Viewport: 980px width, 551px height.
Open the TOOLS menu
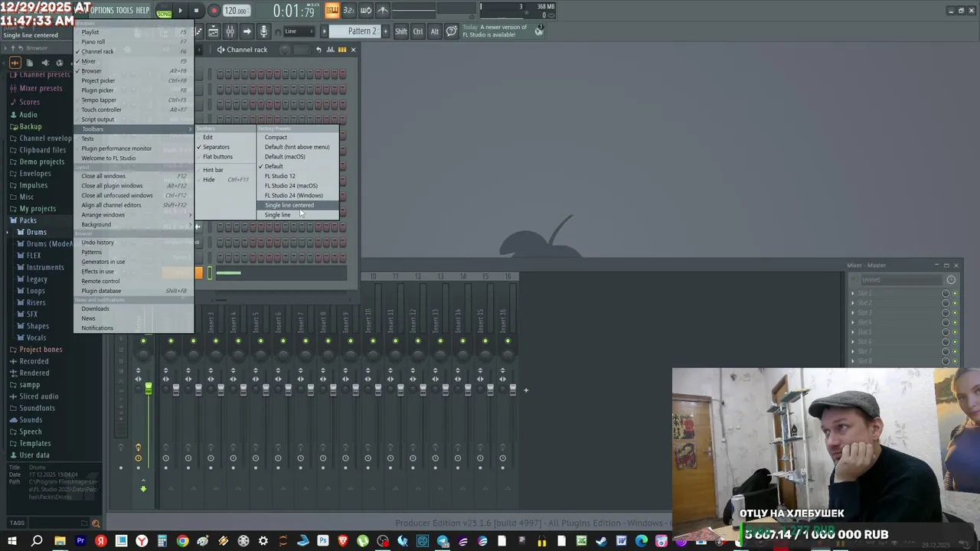[124, 10]
